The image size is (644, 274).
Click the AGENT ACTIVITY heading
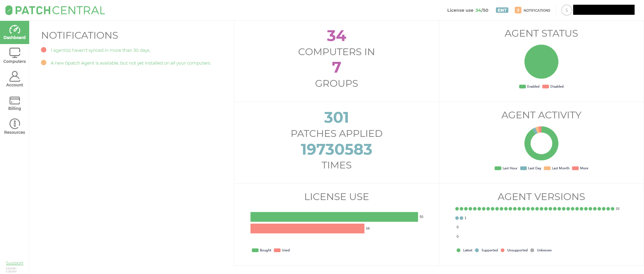pos(541,115)
